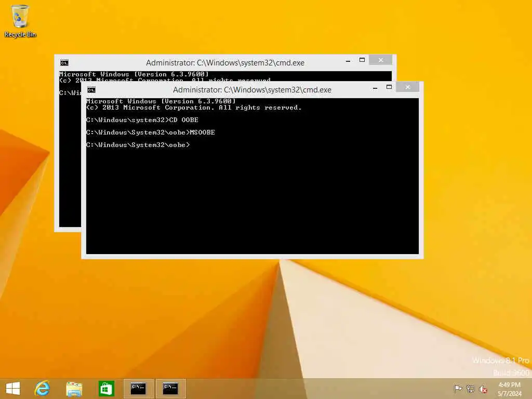The image size is (532, 399).
Task: Click the 'CD OOBE' command line
Action: [142, 120]
